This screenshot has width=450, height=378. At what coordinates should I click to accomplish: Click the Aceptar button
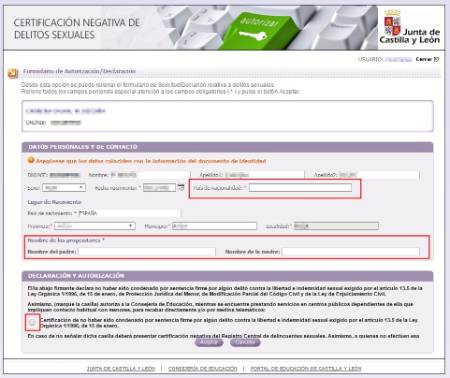tap(209, 342)
